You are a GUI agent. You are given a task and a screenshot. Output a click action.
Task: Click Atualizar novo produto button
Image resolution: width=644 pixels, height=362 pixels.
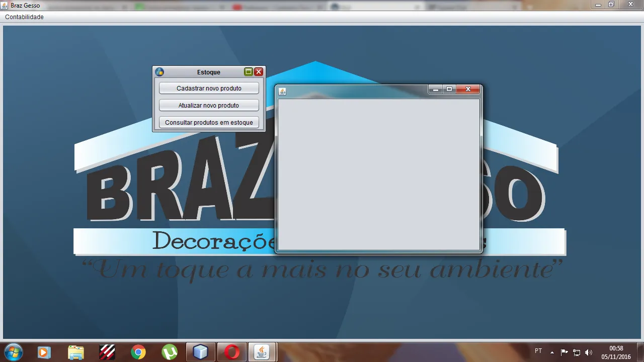pyautogui.click(x=209, y=106)
